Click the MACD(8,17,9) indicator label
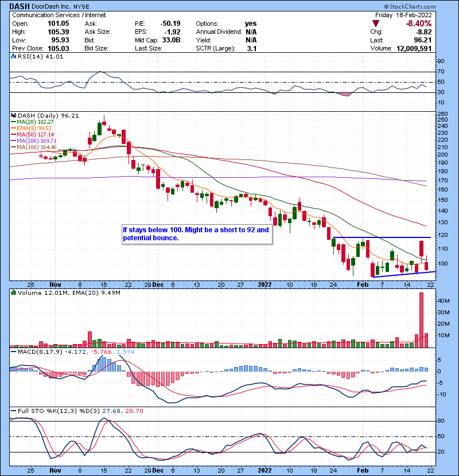 click(x=40, y=352)
